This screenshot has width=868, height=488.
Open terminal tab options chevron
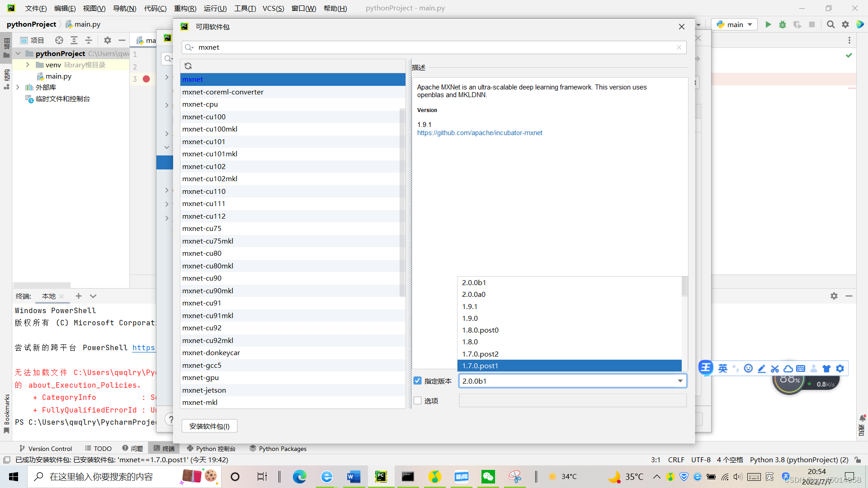tap(93, 296)
